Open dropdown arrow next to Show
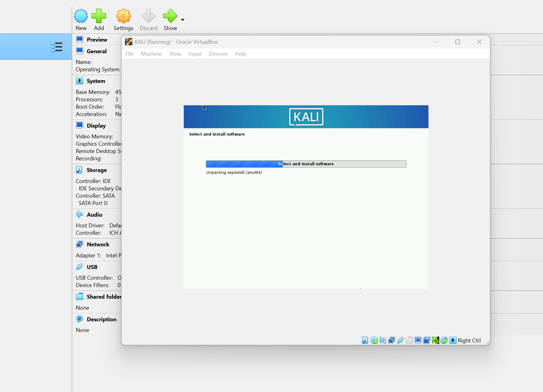Viewport: 543px width, 392px height. pyautogui.click(x=183, y=20)
